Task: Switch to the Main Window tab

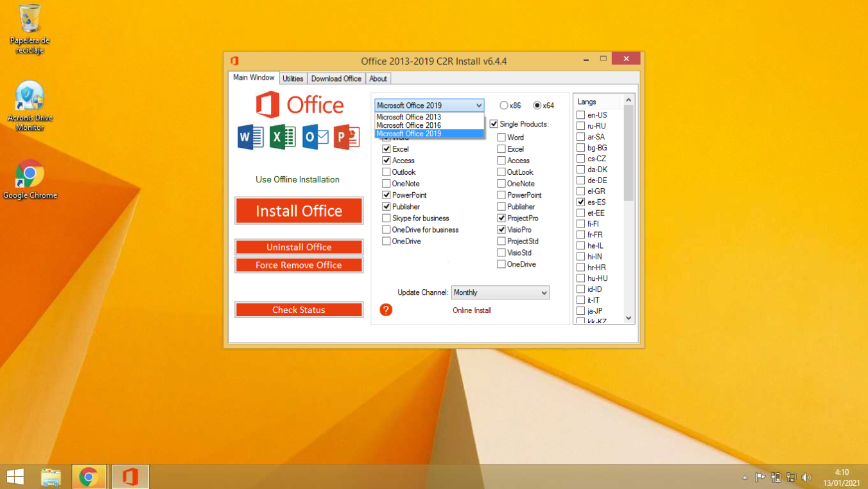Action: [254, 78]
